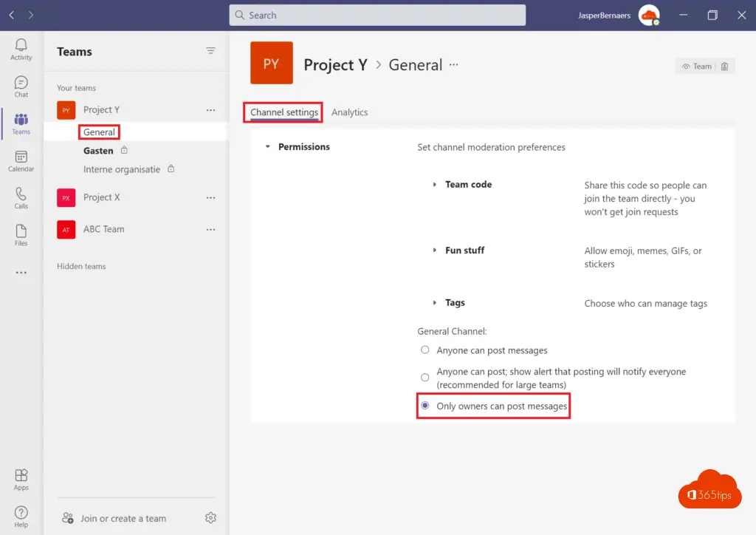Collapse the Permissions section
756x535 pixels.
(x=267, y=146)
